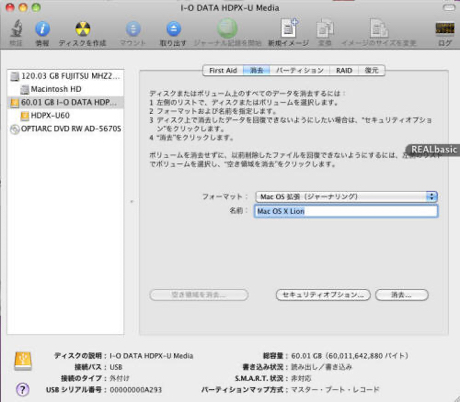Click the Name field containing Mac OS X Lion
The height and width of the screenshot is (402, 460).
[x=346, y=211]
